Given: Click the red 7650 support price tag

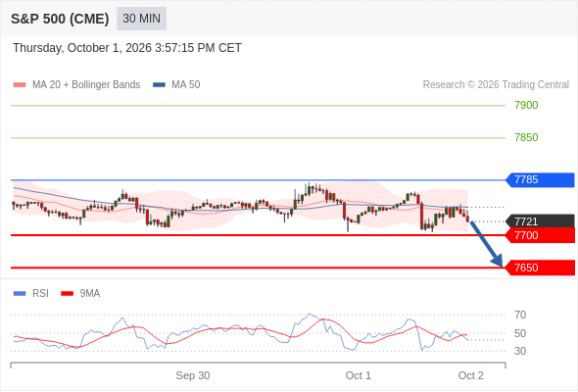Looking at the screenshot, I should [540, 268].
